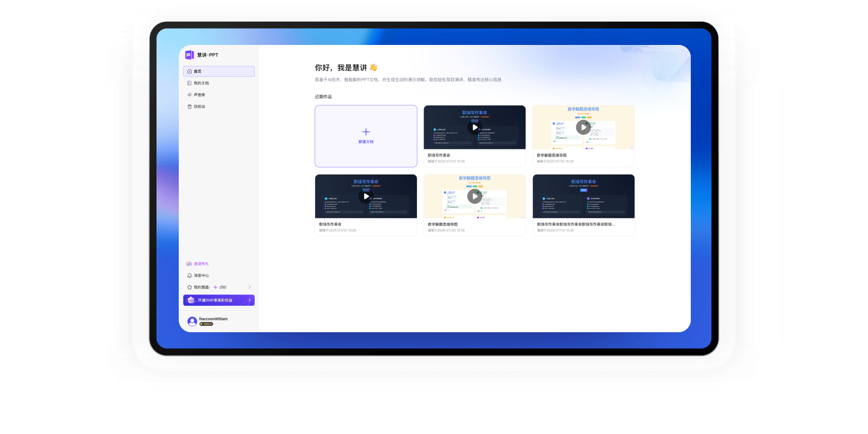
Task: Open the RaccoonWilliam user avatar
Action: click(192, 321)
